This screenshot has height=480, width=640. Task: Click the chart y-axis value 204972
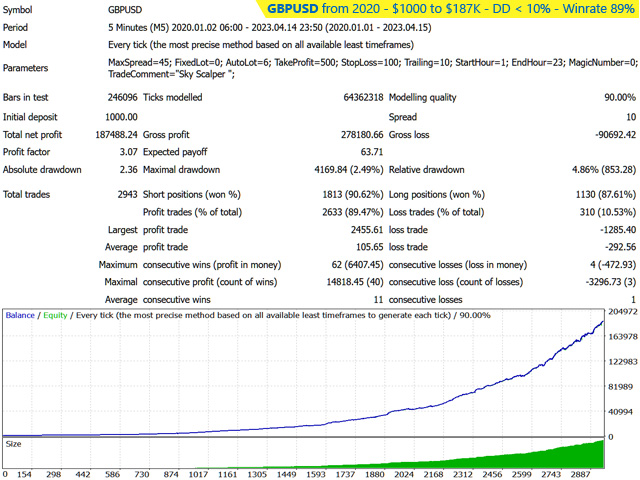click(622, 312)
